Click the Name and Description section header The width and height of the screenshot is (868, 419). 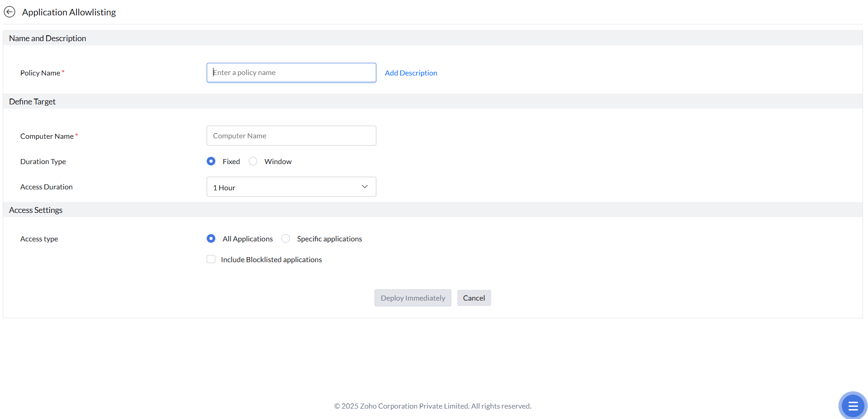[47, 38]
